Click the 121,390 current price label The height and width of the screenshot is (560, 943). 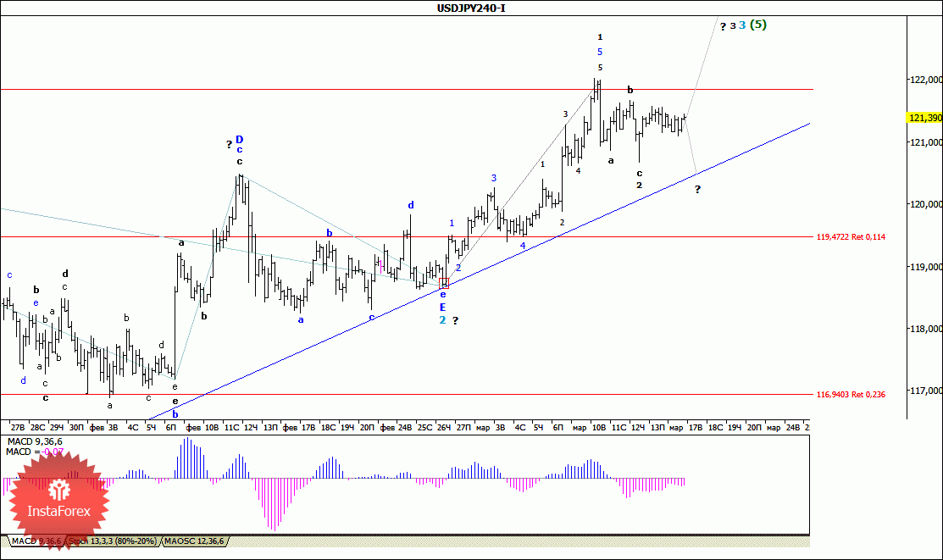point(925,118)
